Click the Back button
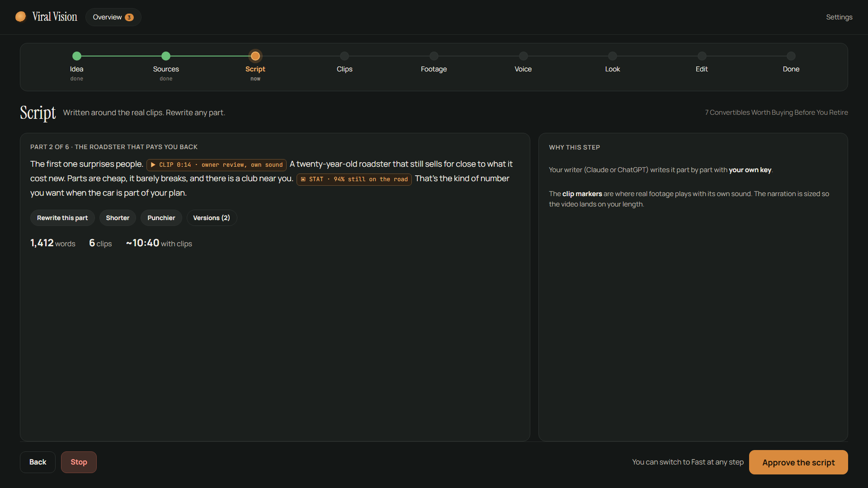 pos(38,462)
